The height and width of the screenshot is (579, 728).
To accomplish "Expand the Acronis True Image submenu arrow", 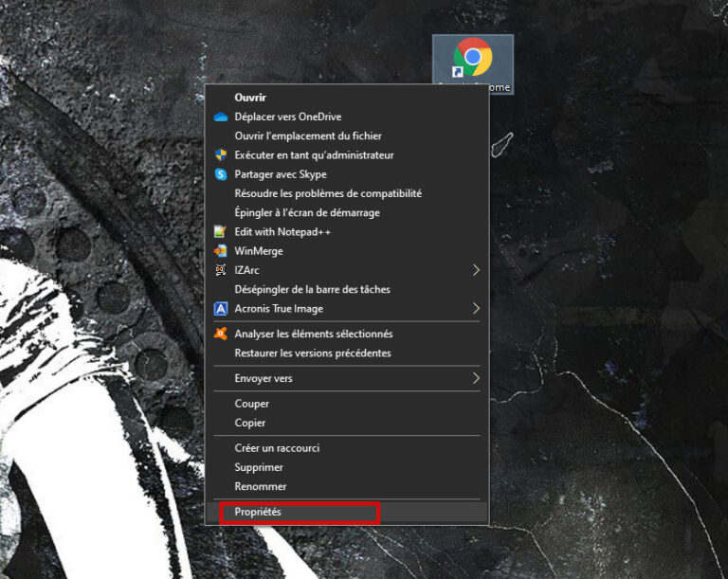I will tap(476, 308).
